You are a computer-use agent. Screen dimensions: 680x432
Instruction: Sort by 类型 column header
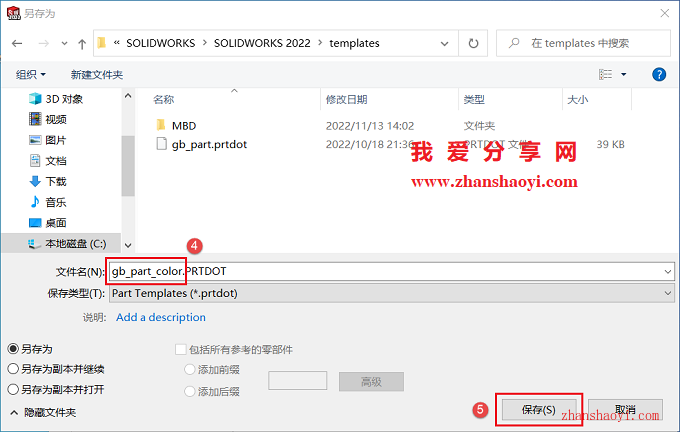[x=474, y=99]
